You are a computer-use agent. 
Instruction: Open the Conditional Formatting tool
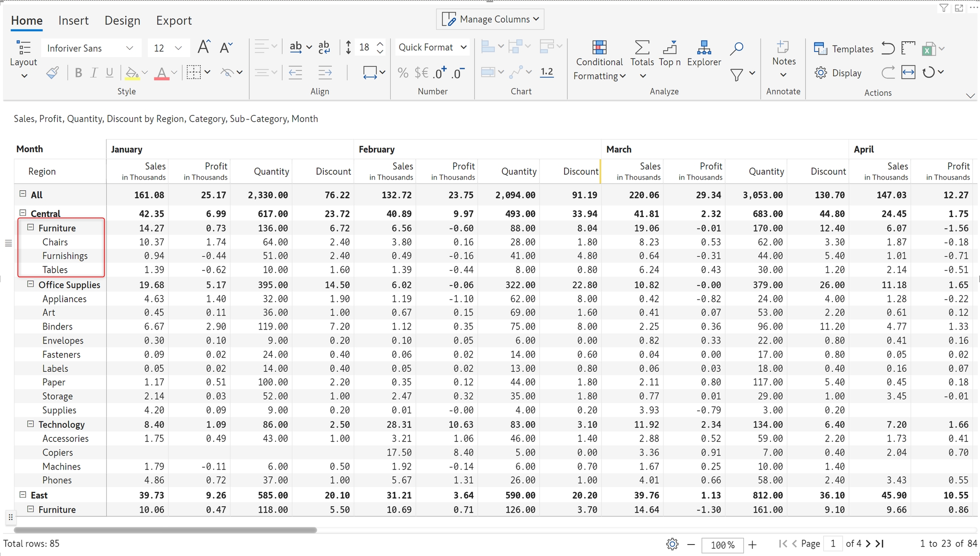(x=599, y=60)
